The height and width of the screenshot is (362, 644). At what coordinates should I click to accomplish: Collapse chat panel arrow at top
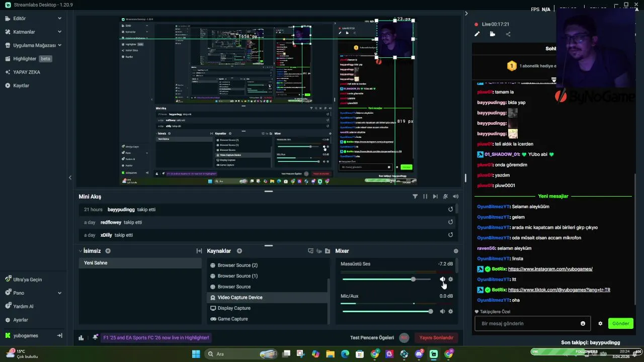[466, 14]
